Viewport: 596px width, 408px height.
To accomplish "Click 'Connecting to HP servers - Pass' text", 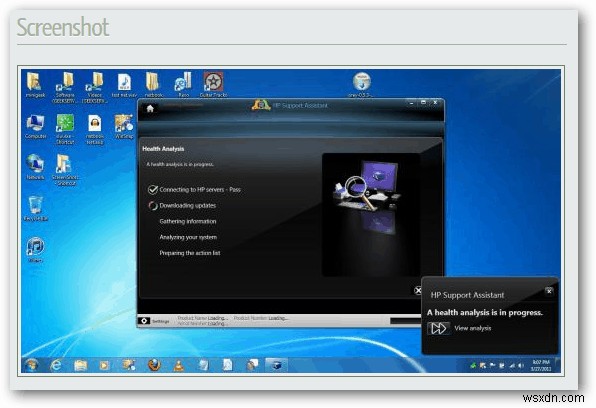I will point(200,189).
